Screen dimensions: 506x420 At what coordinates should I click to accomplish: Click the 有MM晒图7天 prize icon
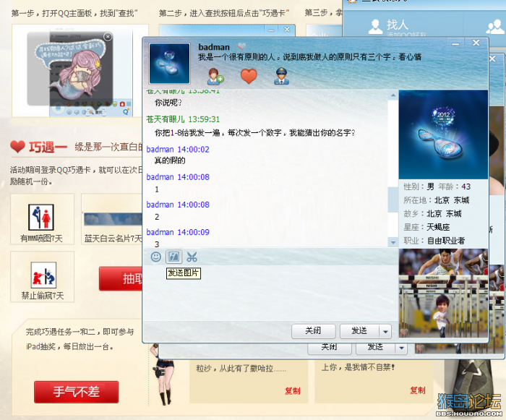click(41, 217)
